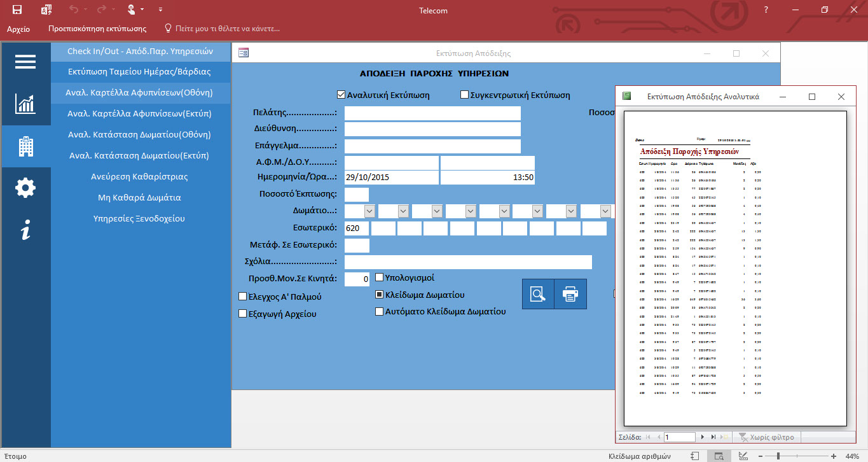Open the touch/mouse mode dropdown arrow
The image size is (868, 462).
tap(142, 10)
